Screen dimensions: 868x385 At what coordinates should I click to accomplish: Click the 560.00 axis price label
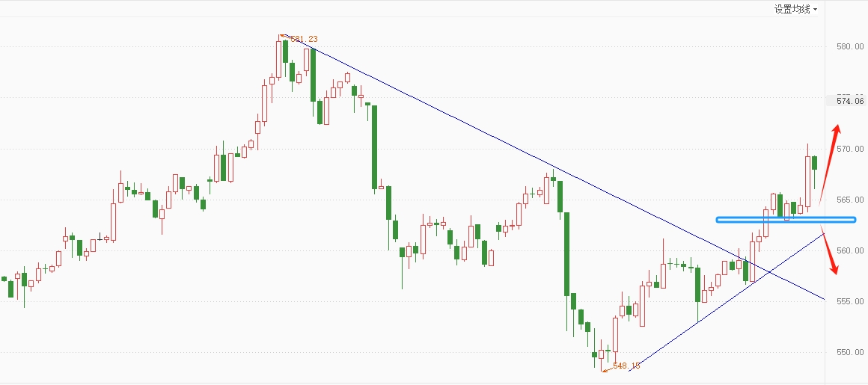click(x=850, y=250)
